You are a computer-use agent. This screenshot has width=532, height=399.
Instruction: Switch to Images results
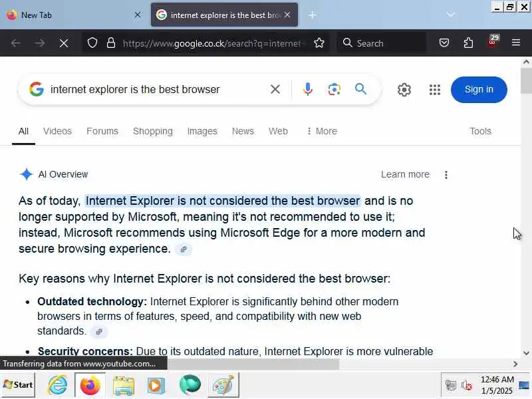202,131
